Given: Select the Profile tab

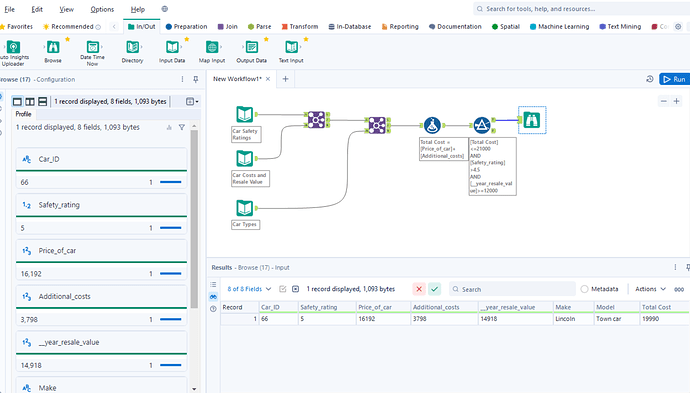Looking at the screenshot, I should [23, 114].
